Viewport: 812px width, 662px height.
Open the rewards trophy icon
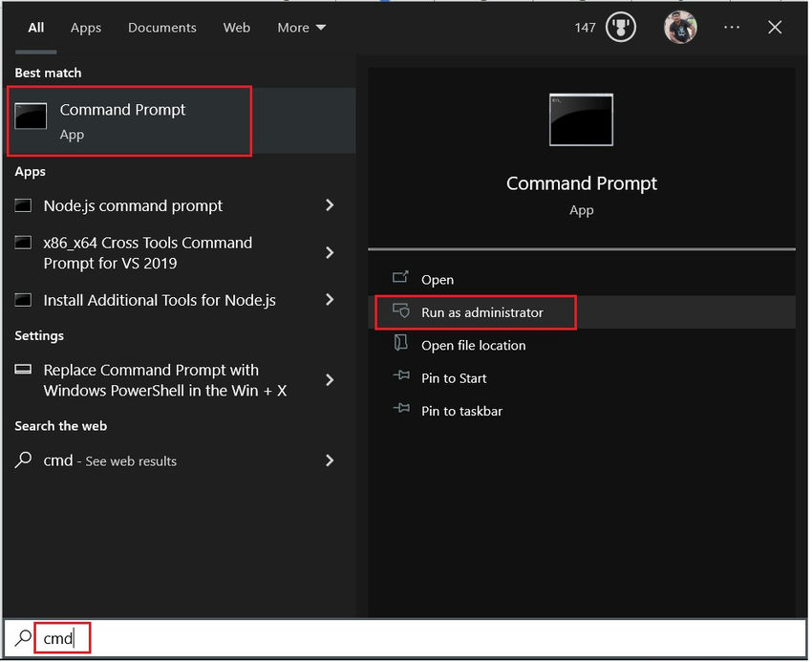pos(623,28)
